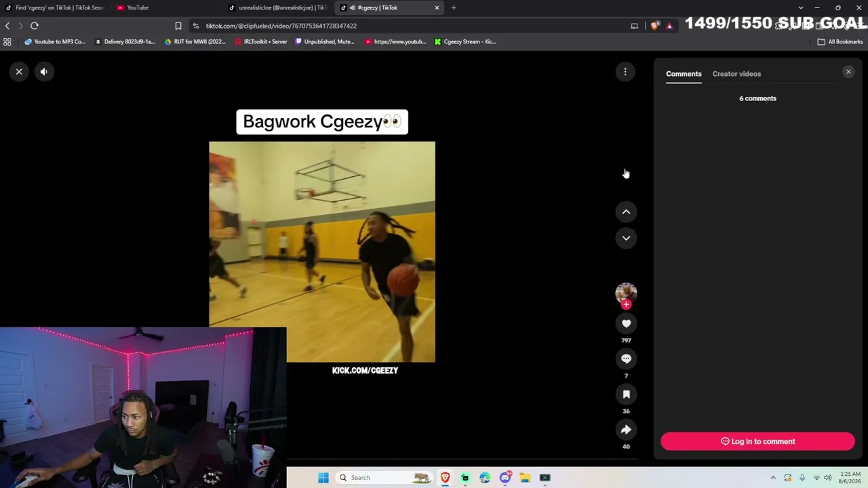Screen dimensions: 868x488
Task: Follow the creator with the plus badge
Action: coord(626,304)
